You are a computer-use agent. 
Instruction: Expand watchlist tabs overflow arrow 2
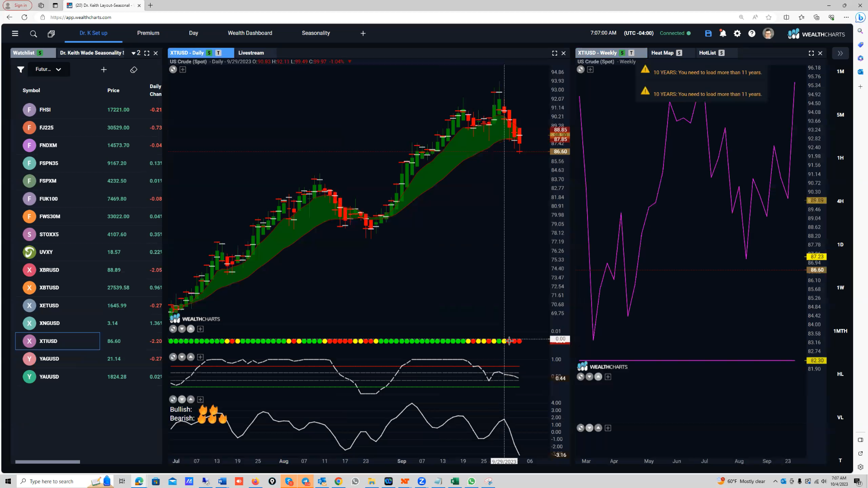coord(136,53)
